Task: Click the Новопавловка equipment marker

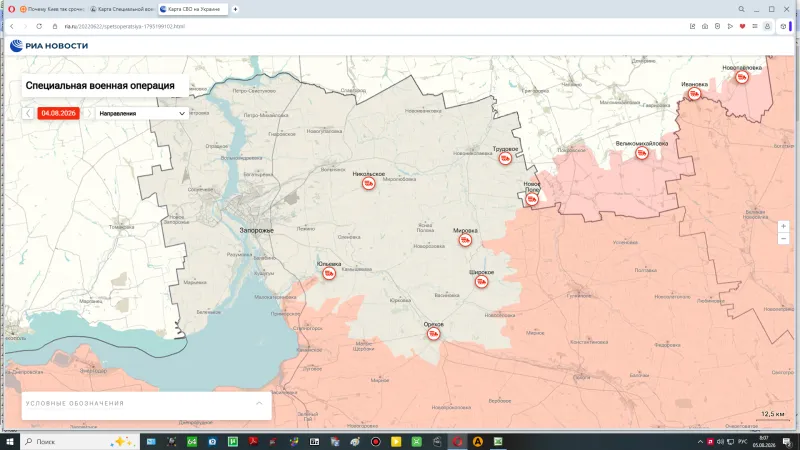Action: tap(742, 77)
